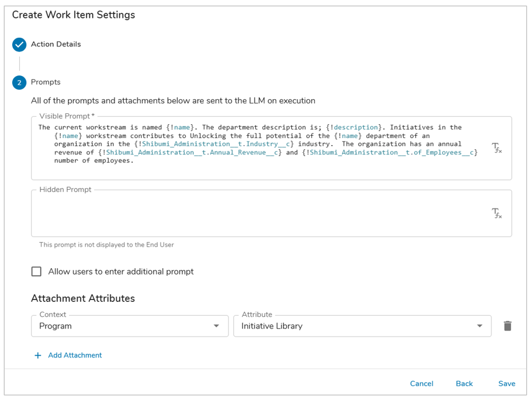
Task: Enable Allow users to enter additional prompt
Action: coord(37,272)
